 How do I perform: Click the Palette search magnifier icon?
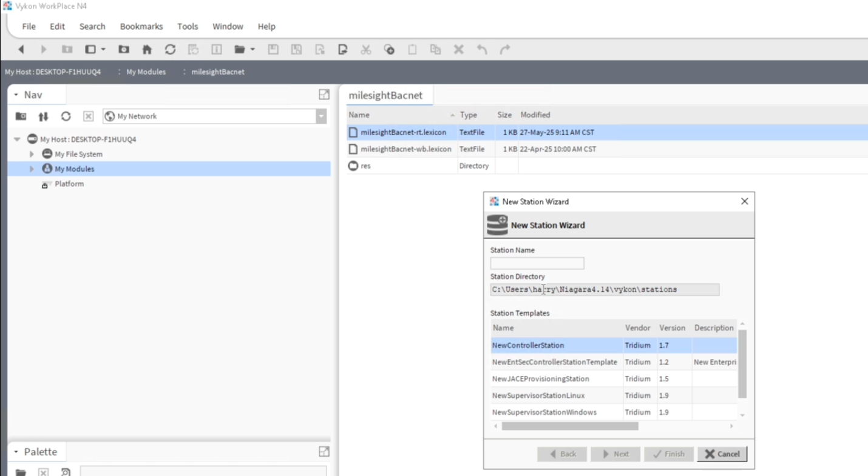tap(66, 472)
